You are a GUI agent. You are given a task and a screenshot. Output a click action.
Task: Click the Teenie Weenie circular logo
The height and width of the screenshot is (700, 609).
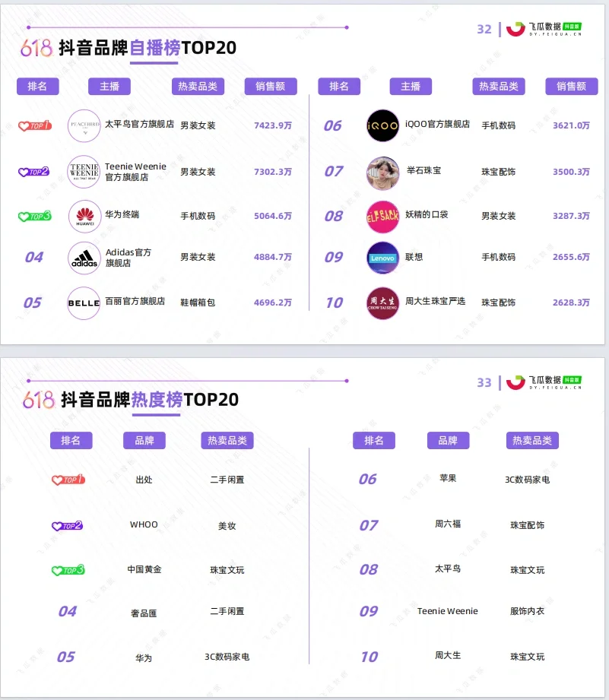[x=84, y=172]
